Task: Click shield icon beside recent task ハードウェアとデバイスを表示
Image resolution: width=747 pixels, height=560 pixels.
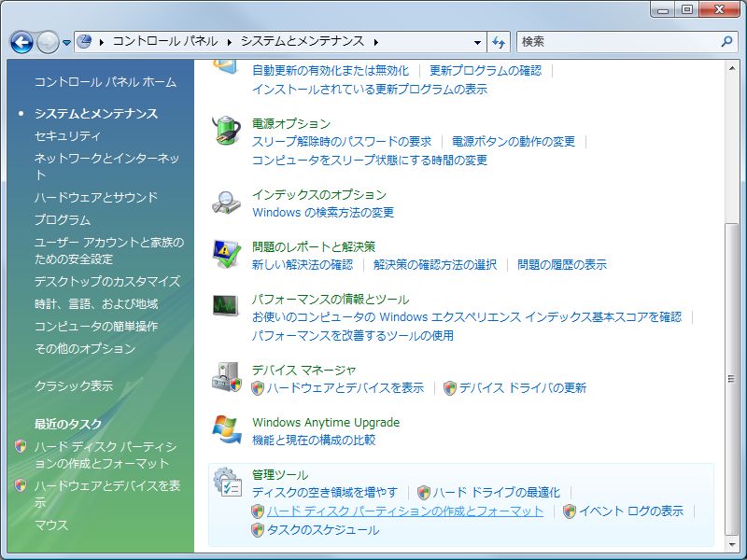Action: coord(21,485)
